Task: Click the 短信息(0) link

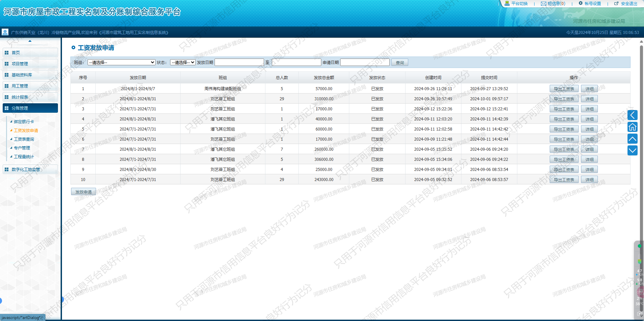Action: (556, 4)
